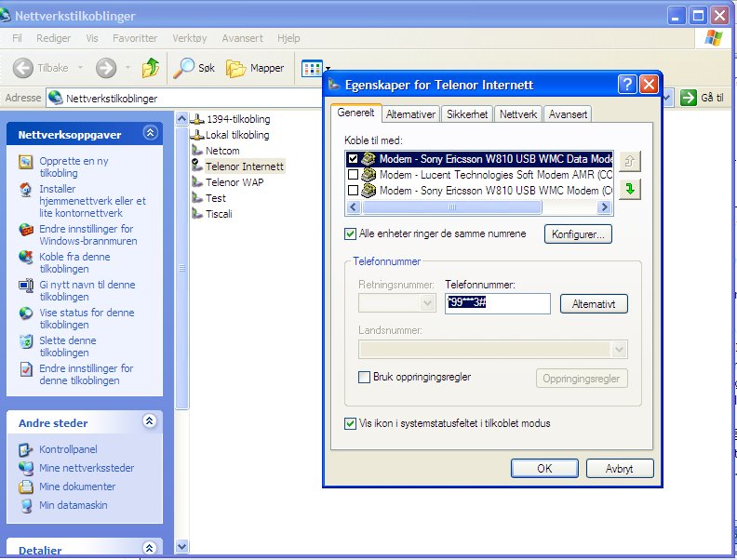The image size is (737, 560).
Task: Click the Opprette en ny tilkobling icon
Action: tap(26, 162)
